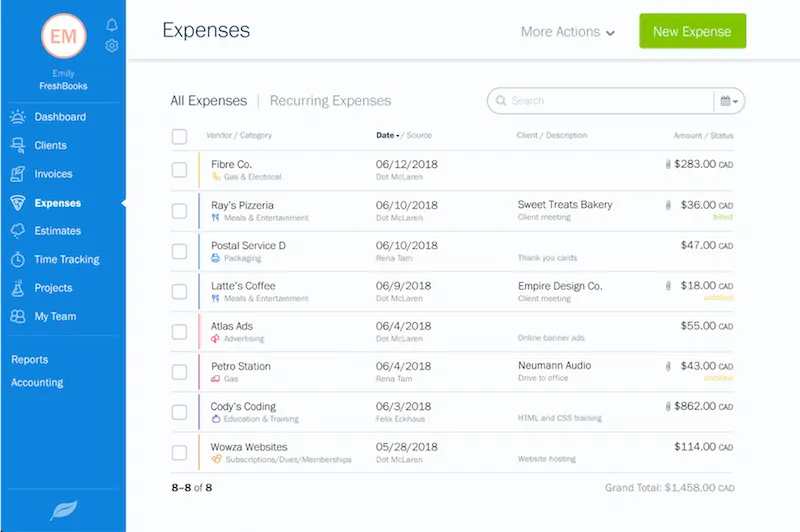This screenshot has height=532, width=800.
Task: Click the notification bell icon
Action: coord(111,25)
